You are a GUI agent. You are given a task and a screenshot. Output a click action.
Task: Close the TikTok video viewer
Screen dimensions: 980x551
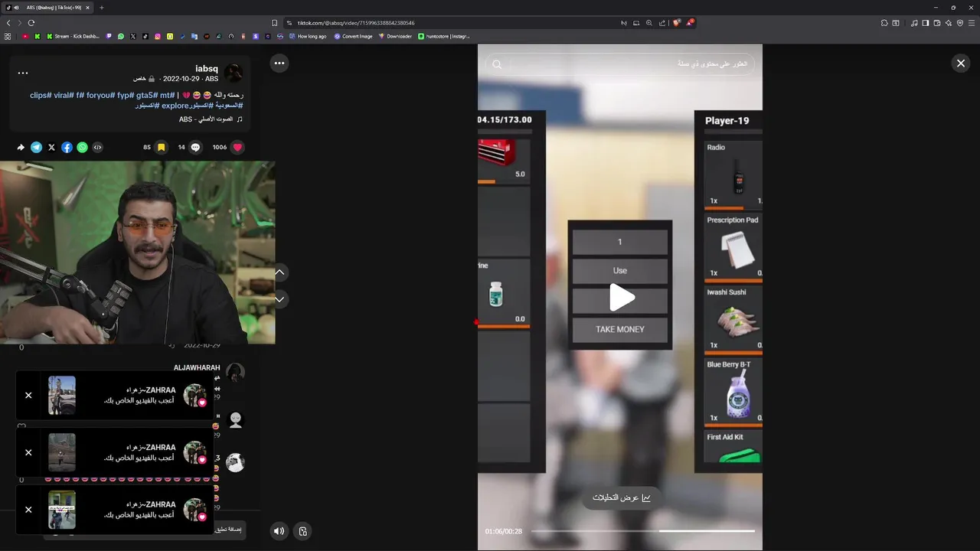[x=961, y=64]
